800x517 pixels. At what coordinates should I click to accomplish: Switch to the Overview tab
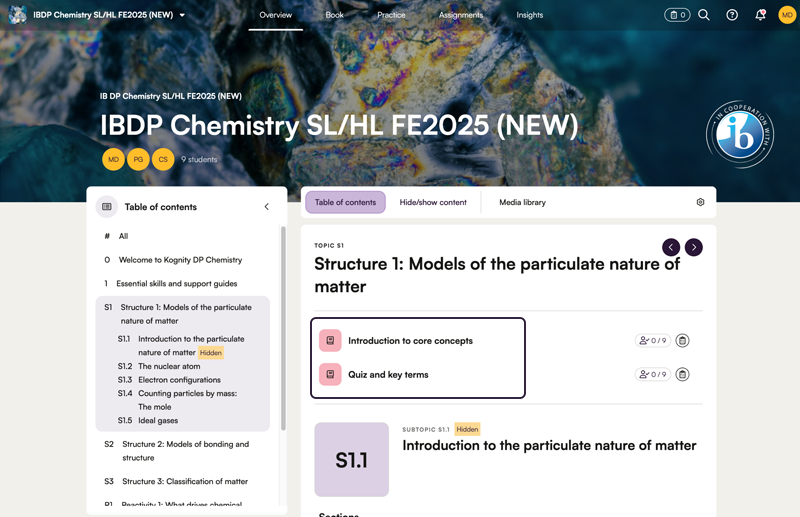(x=276, y=15)
